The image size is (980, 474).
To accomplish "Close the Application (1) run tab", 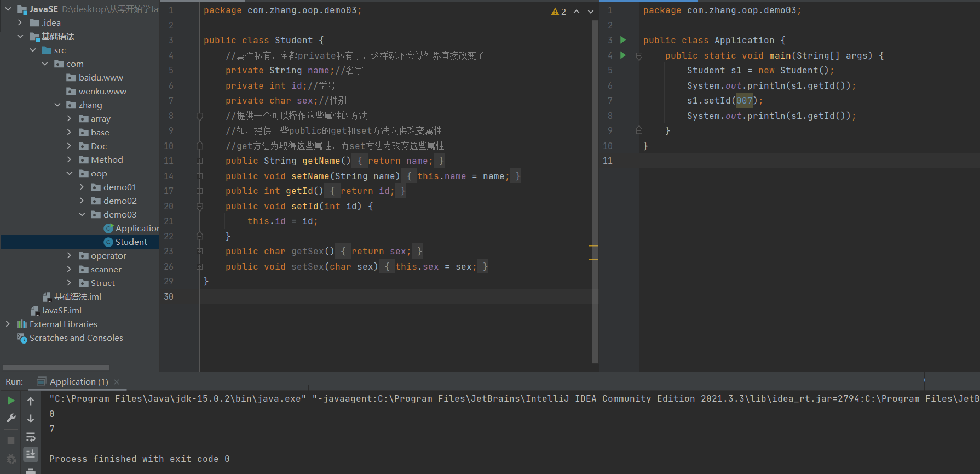I will click(117, 382).
